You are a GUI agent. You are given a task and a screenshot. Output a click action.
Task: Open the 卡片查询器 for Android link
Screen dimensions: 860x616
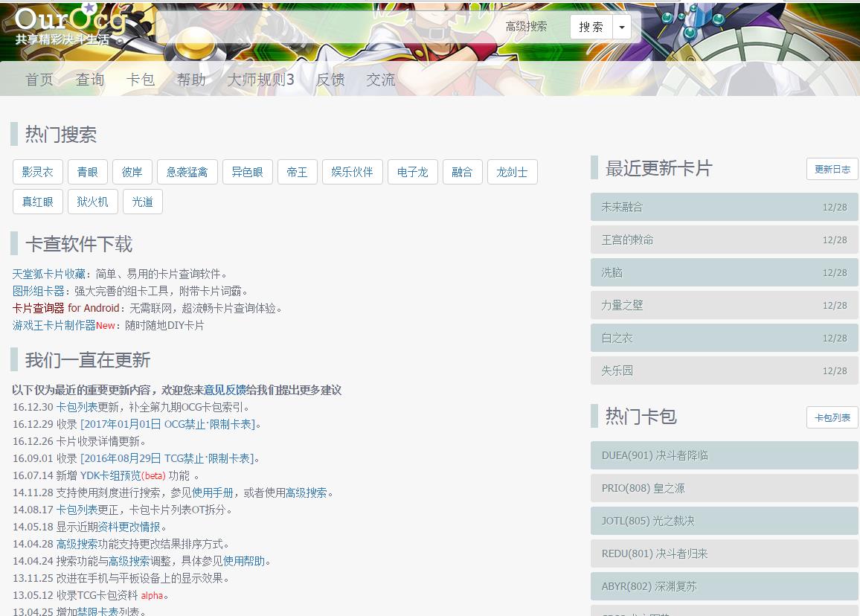65,308
